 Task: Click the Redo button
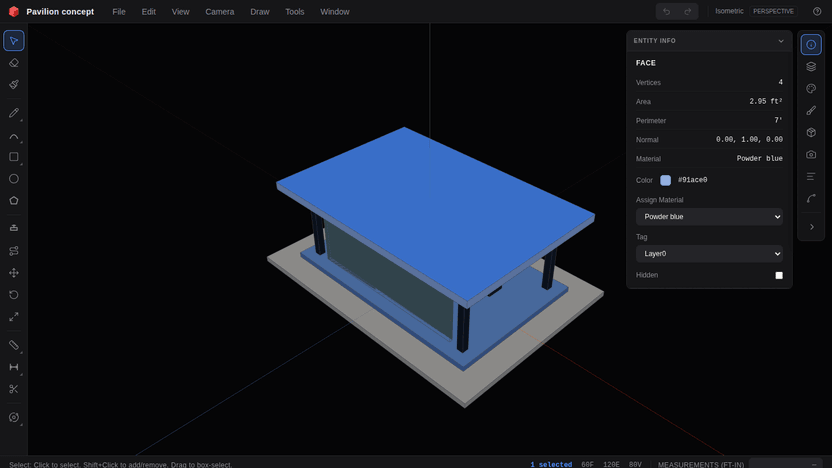[688, 11]
